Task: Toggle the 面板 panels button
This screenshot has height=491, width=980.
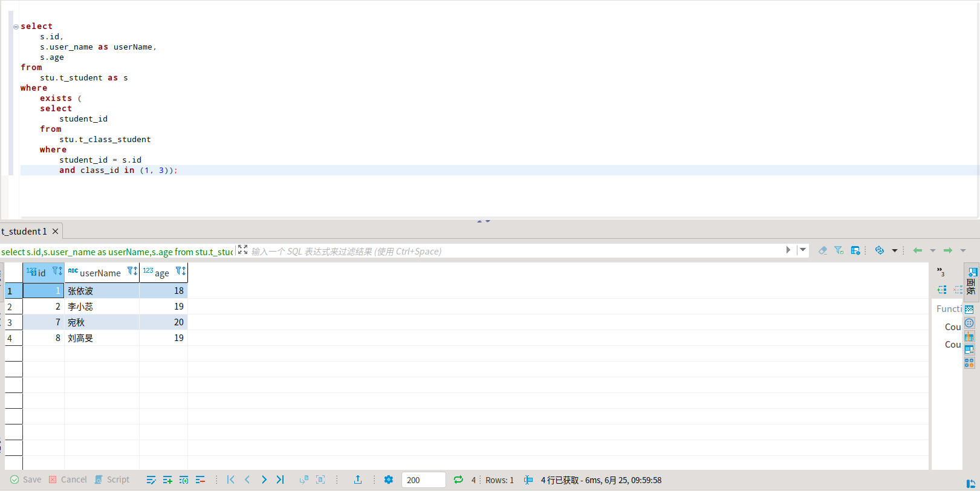Action: pos(971,281)
